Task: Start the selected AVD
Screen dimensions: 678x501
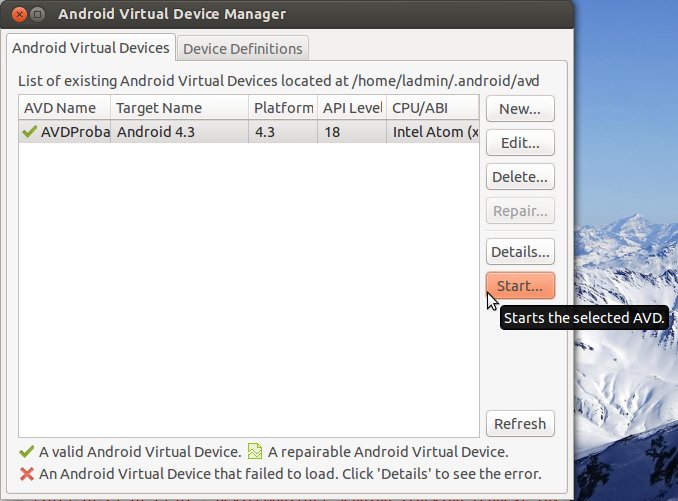Action: coord(520,286)
